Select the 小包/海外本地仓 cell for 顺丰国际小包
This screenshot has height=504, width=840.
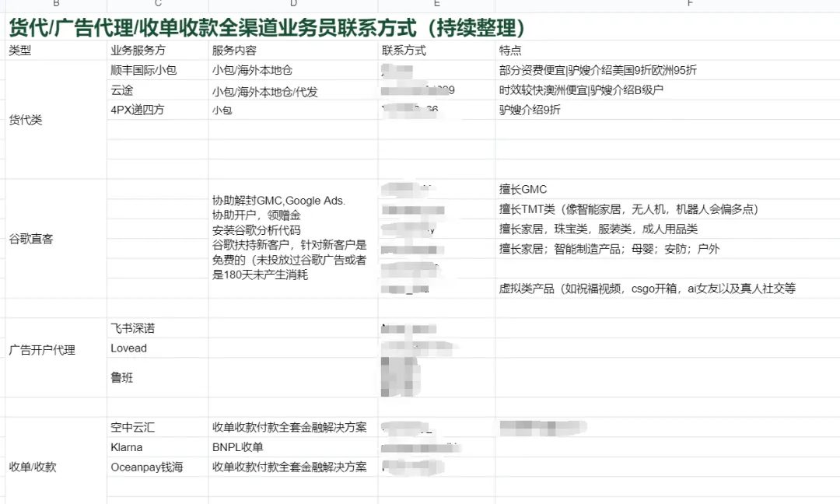pos(293,70)
